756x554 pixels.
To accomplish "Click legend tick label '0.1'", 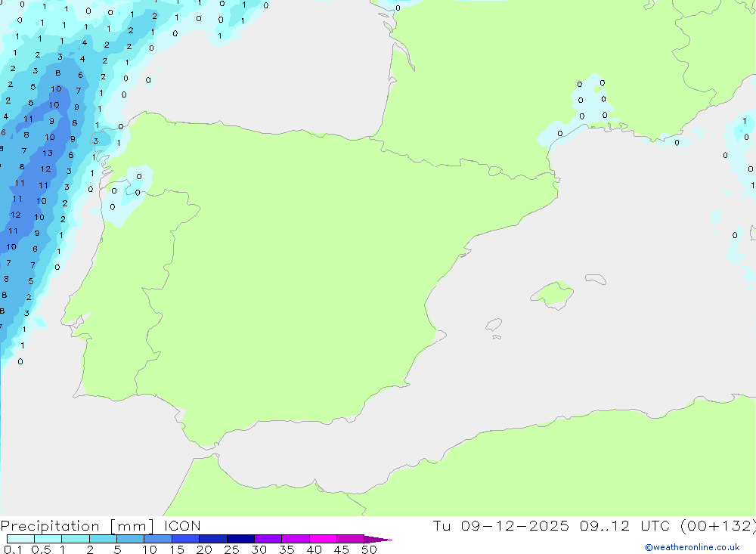I will click(x=13, y=549).
